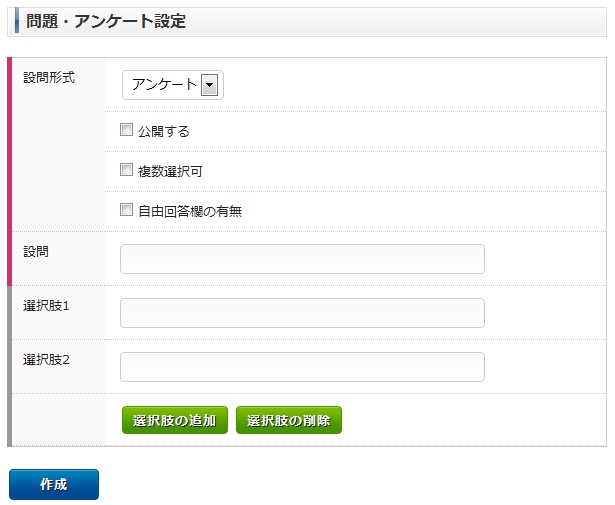
Task: Click the 選択肢2 row label
Action: click(46, 360)
